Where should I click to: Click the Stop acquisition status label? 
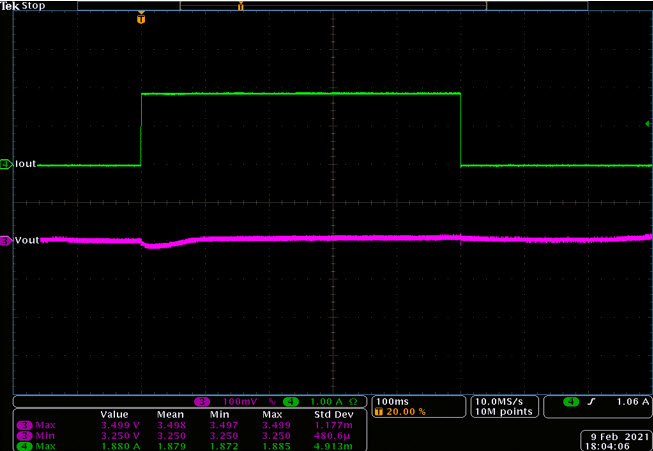point(33,6)
